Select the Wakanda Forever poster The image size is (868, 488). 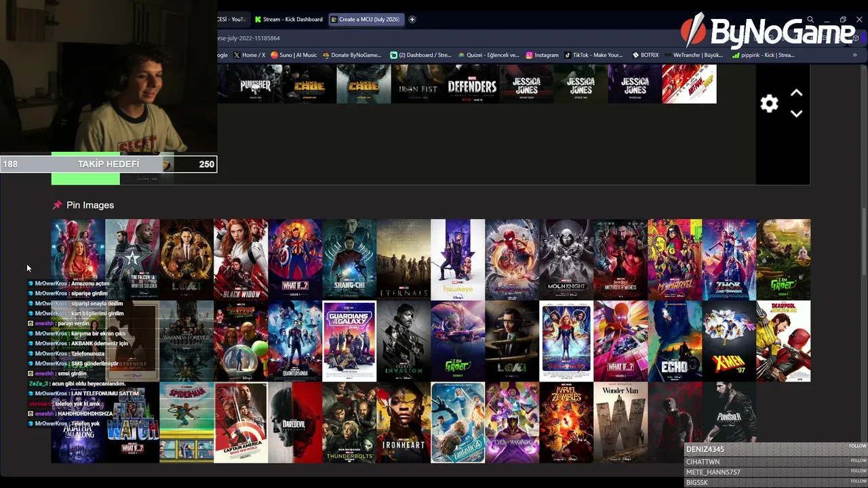[186, 341]
